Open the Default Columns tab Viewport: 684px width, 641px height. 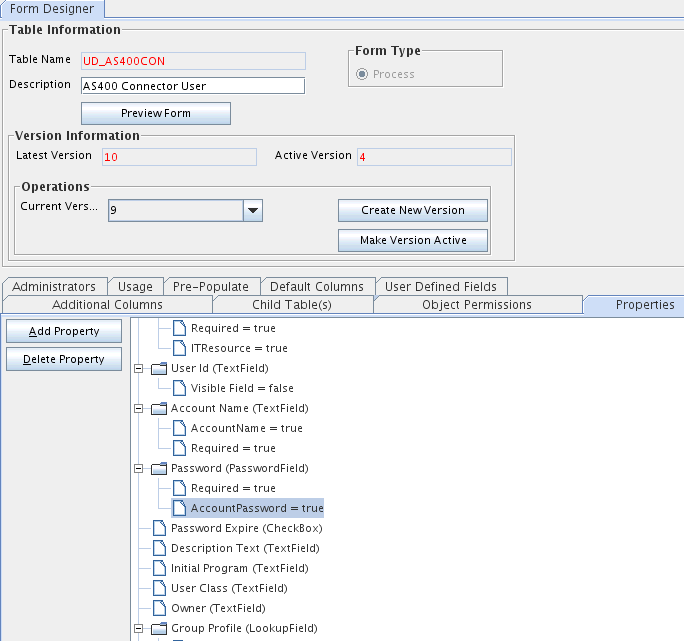tap(317, 287)
